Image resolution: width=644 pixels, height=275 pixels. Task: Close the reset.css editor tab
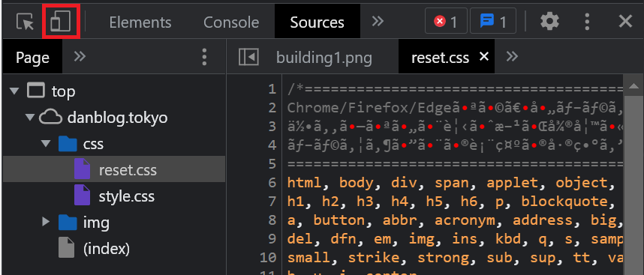484,57
